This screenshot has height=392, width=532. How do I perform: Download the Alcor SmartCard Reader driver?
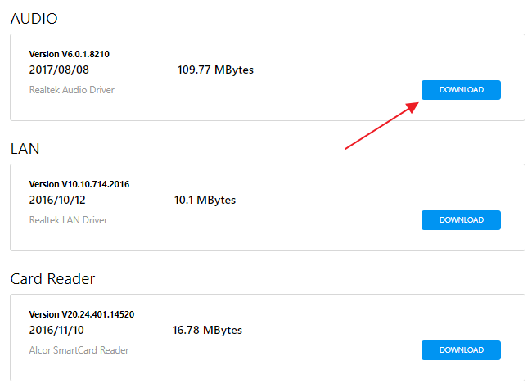pos(461,350)
